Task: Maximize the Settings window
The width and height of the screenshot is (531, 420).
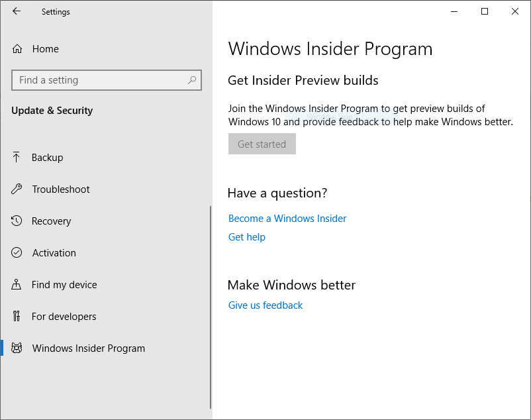Action: pyautogui.click(x=485, y=11)
